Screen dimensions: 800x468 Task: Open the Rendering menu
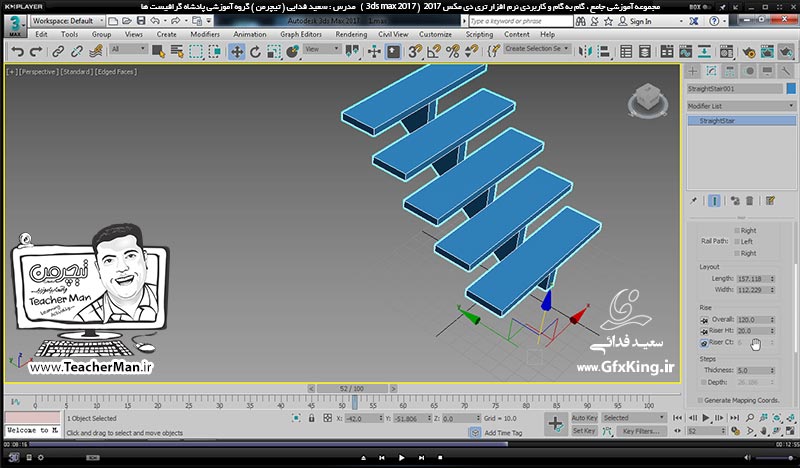point(351,34)
